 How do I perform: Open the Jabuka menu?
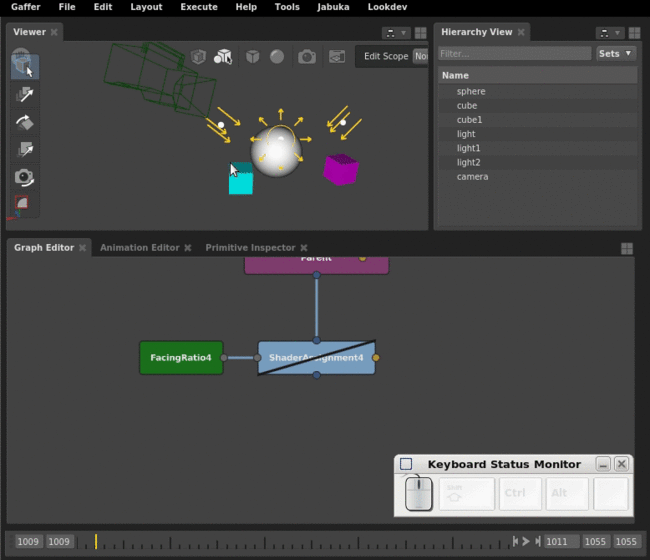point(333,7)
